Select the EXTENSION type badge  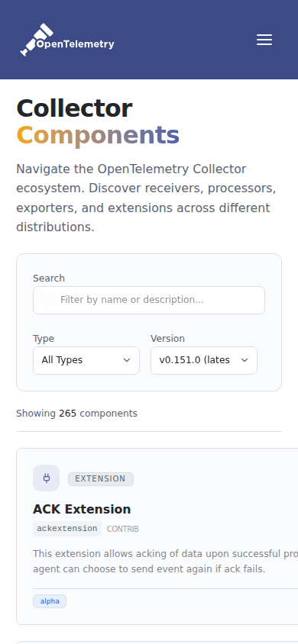tap(101, 479)
